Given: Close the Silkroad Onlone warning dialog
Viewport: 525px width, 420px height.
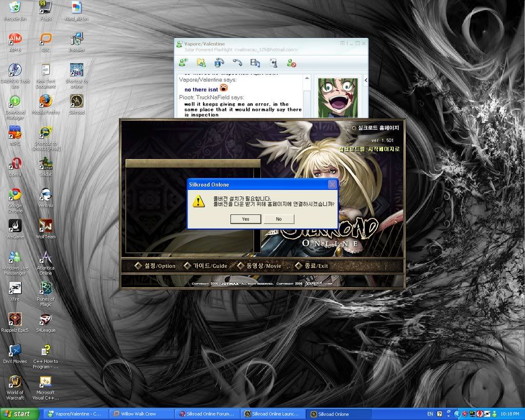Looking at the screenshot, I should point(332,184).
